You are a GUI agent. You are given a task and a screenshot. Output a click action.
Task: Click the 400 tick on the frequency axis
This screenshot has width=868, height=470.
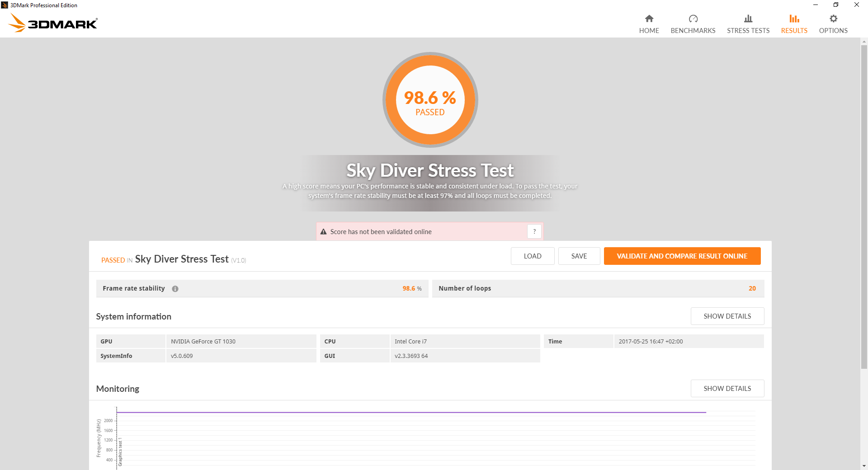coord(109,460)
